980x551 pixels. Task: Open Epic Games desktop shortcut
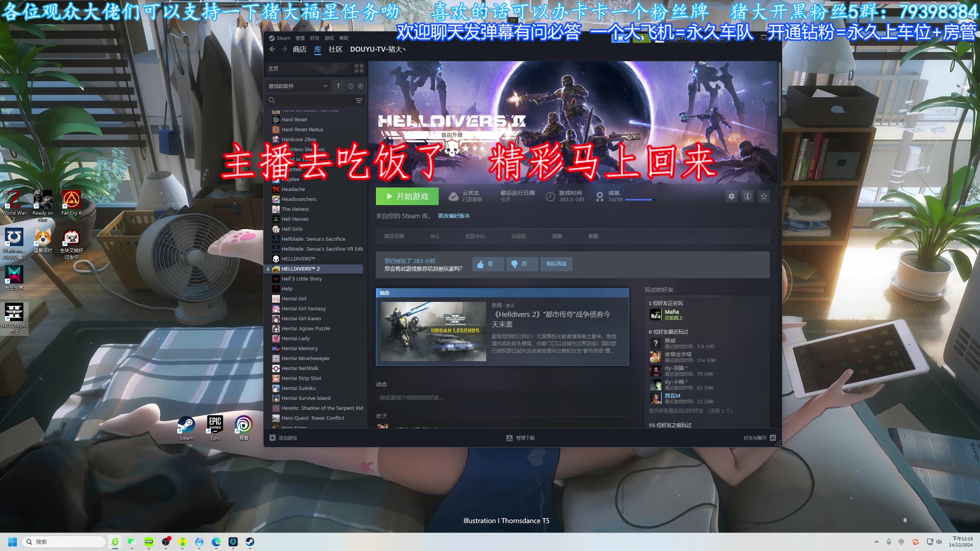coord(215,428)
